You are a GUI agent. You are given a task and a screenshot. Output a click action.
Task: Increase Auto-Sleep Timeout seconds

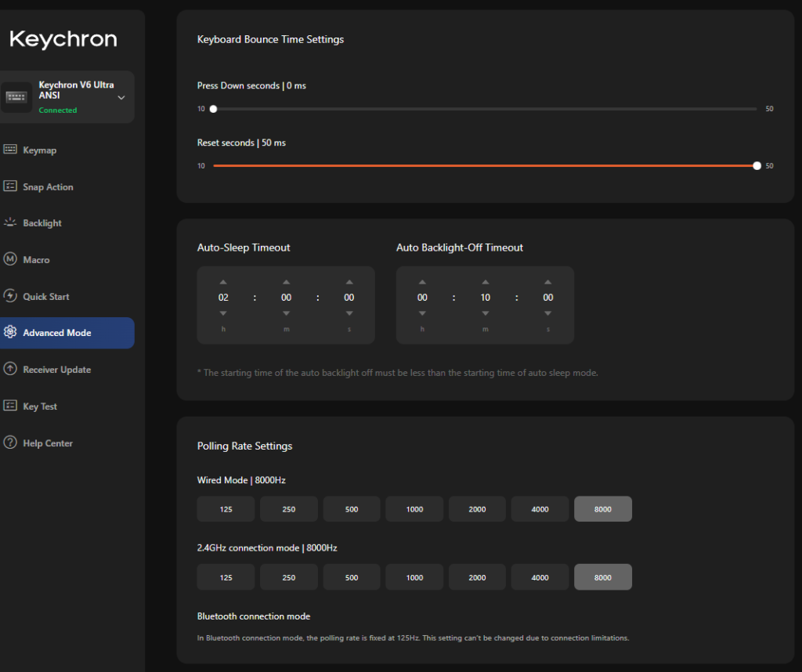[349, 282]
